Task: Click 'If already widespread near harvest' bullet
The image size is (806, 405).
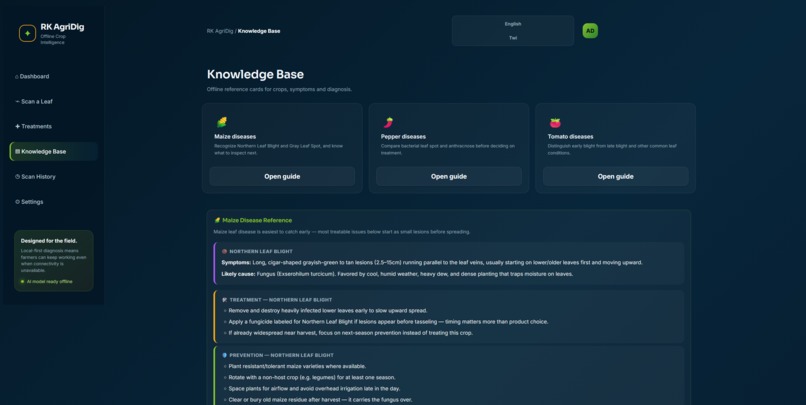Action: (x=351, y=333)
